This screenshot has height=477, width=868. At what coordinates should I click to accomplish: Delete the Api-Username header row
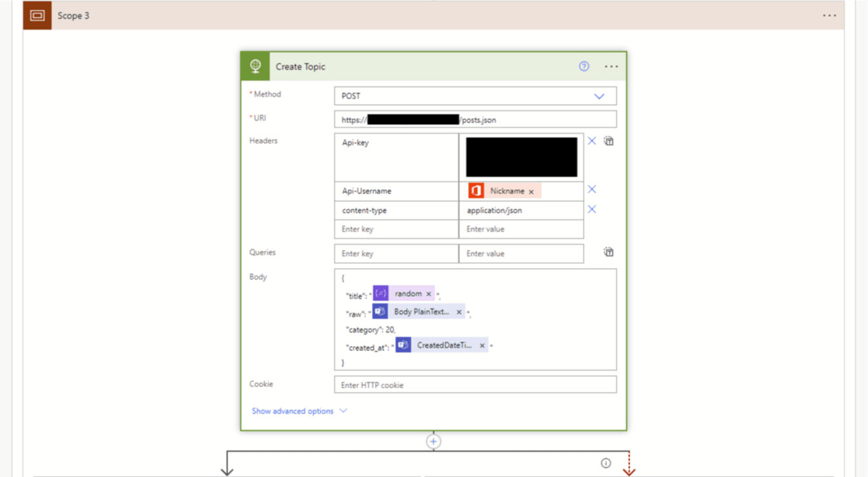point(592,190)
